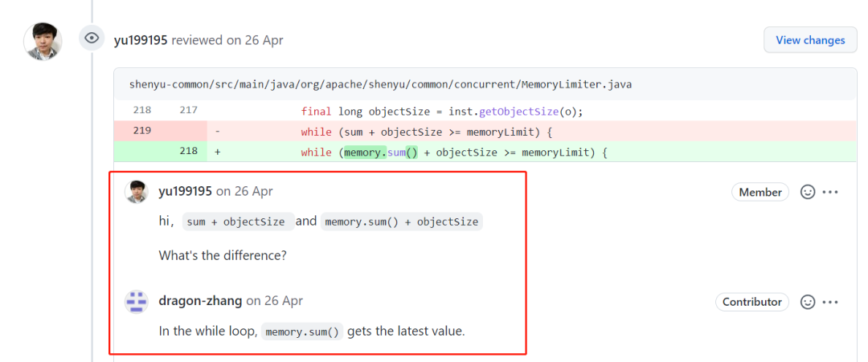Open more options menu on dragon-zhang's comment

(x=830, y=302)
